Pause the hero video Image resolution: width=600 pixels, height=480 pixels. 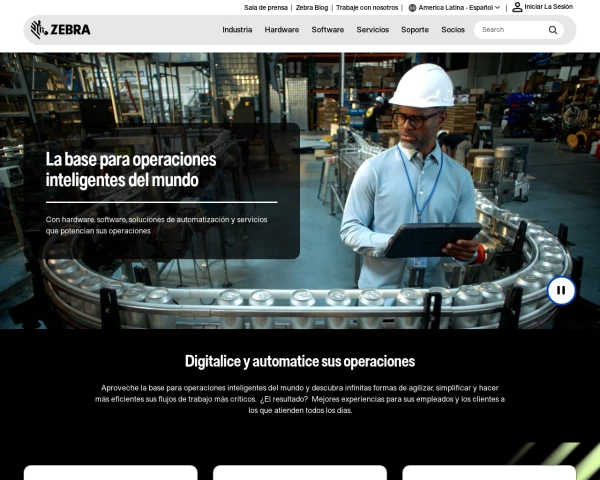click(561, 291)
